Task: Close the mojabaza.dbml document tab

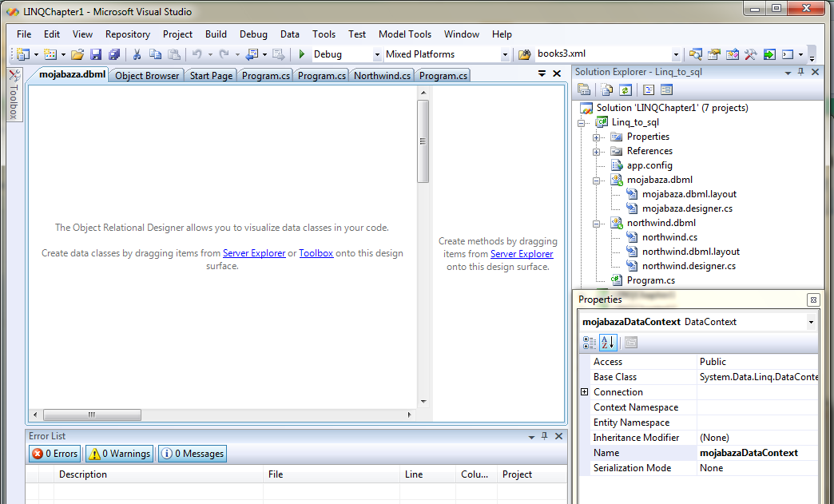Action: (557, 73)
